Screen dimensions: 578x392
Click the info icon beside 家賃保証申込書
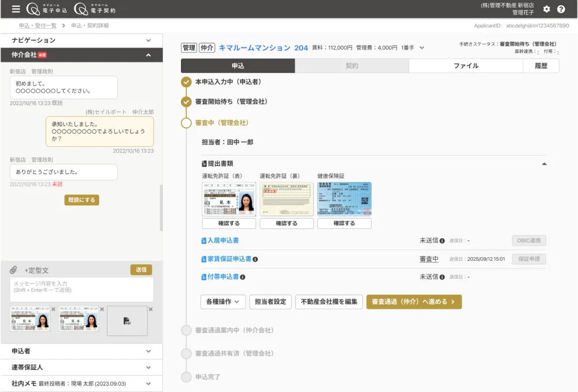pyautogui.click(x=255, y=259)
